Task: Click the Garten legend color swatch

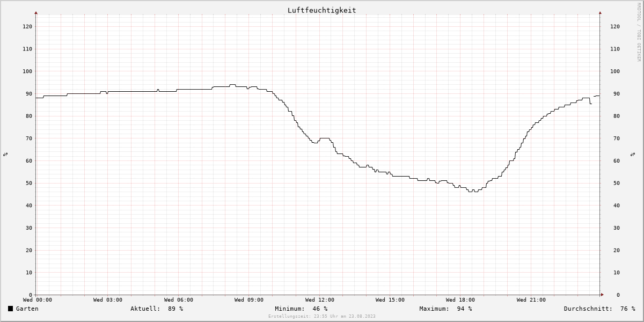Action: click(10, 309)
